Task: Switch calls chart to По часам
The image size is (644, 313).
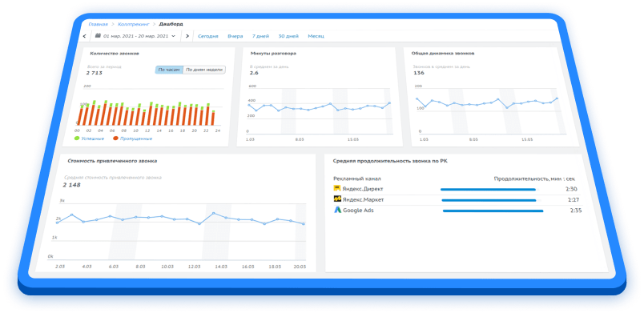Action: (x=169, y=70)
